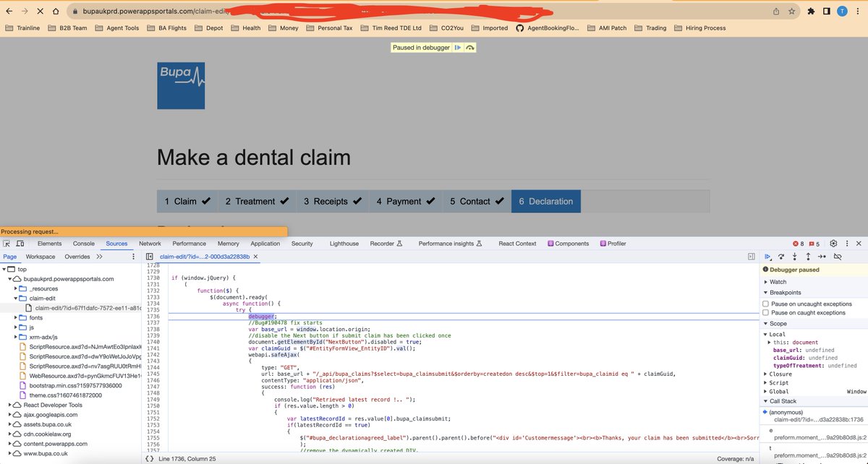The height and width of the screenshot is (464, 868).
Task: Open Chrome extensions puzzle icon
Action: [811, 12]
